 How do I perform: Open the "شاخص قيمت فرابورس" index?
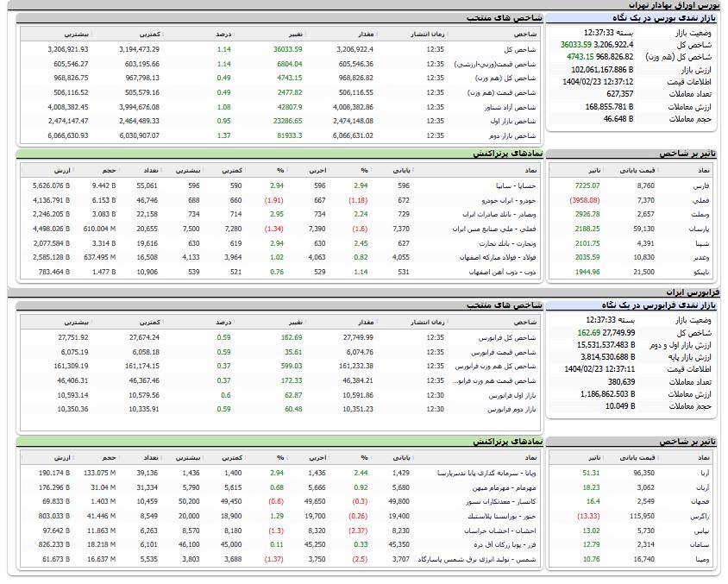coord(503,352)
